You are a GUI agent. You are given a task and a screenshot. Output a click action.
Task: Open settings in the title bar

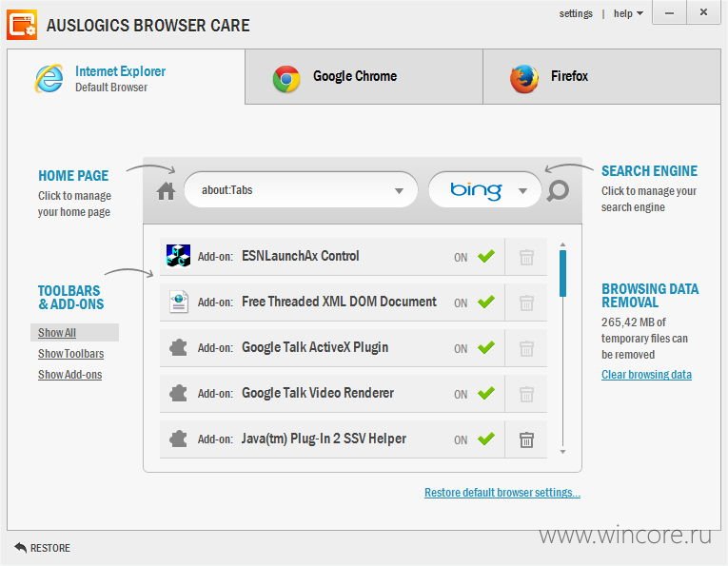click(576, 13)
